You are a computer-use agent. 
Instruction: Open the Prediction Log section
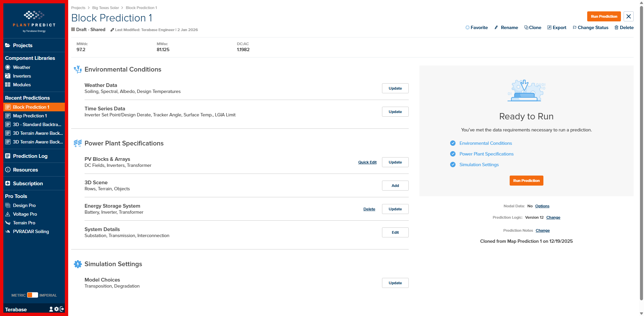pyautogui.click(x=30, y=156)
